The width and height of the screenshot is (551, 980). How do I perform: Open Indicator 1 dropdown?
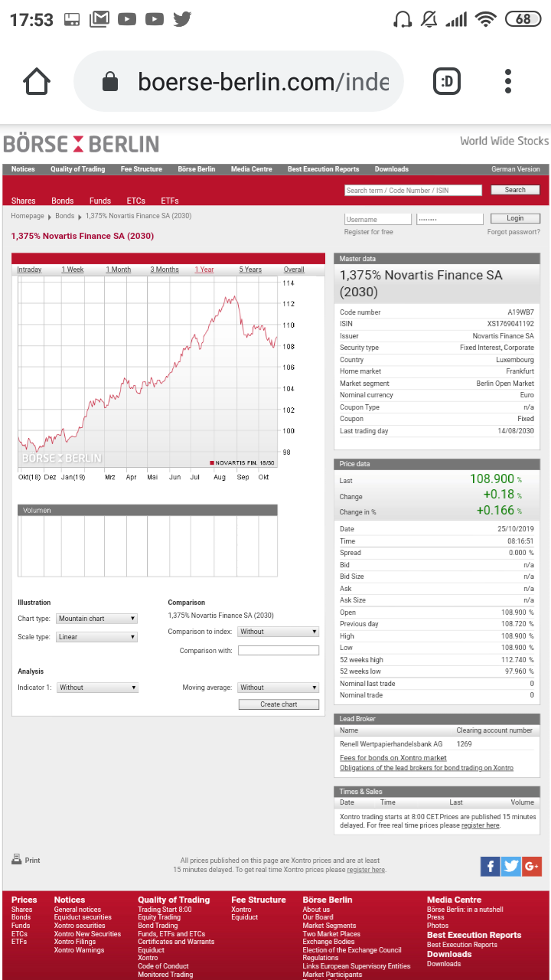tap(97, 688)
